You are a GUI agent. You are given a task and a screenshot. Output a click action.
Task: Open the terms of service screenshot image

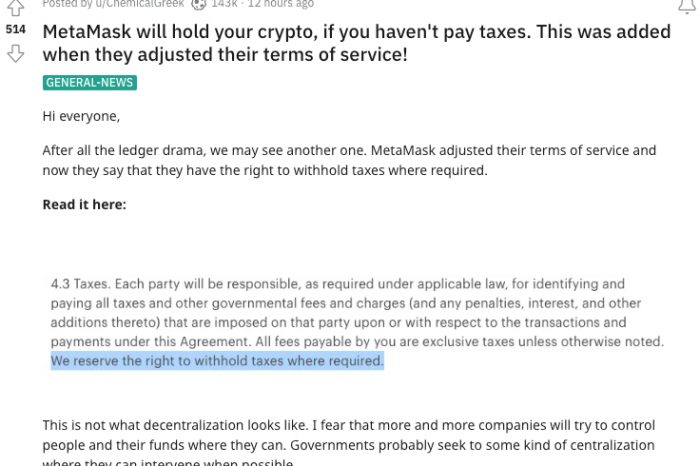click(357, 322)
